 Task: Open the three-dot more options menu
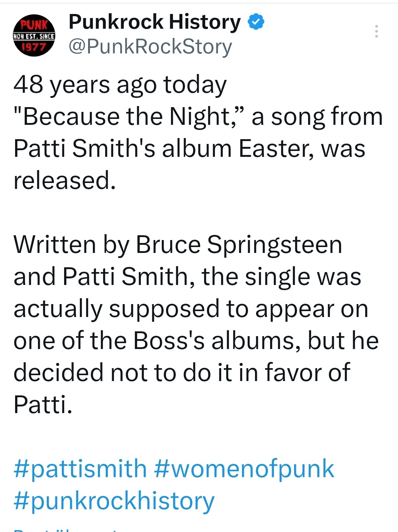coord(376,32)
